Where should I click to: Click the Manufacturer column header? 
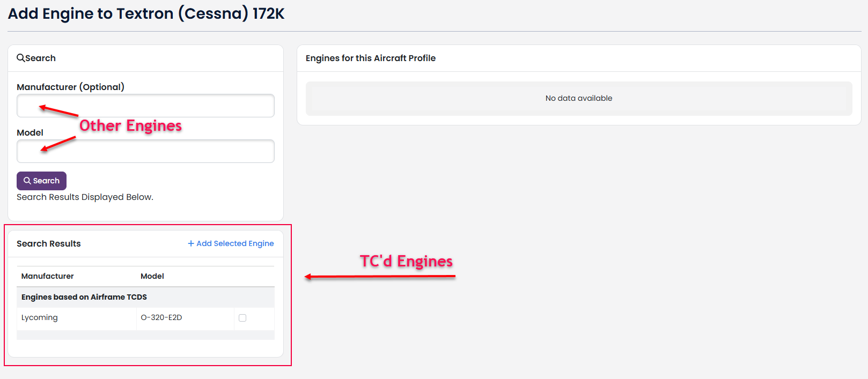pos(48,276)
